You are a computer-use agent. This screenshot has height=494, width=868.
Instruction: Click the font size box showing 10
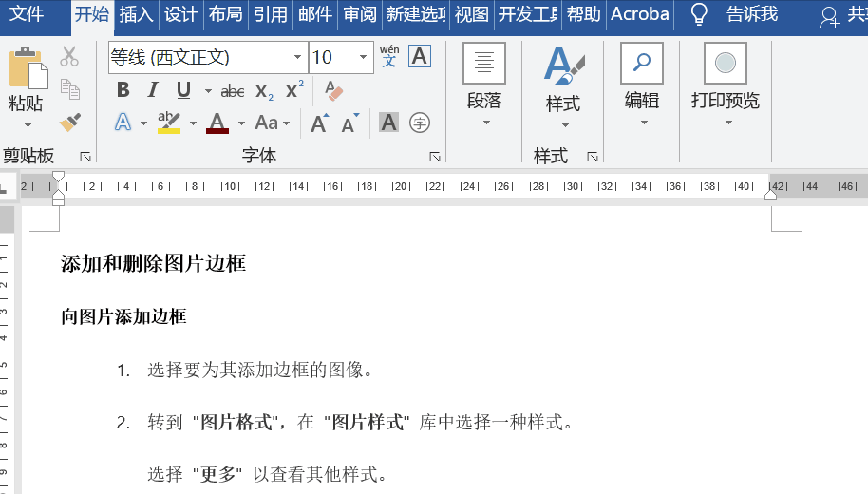331,57
